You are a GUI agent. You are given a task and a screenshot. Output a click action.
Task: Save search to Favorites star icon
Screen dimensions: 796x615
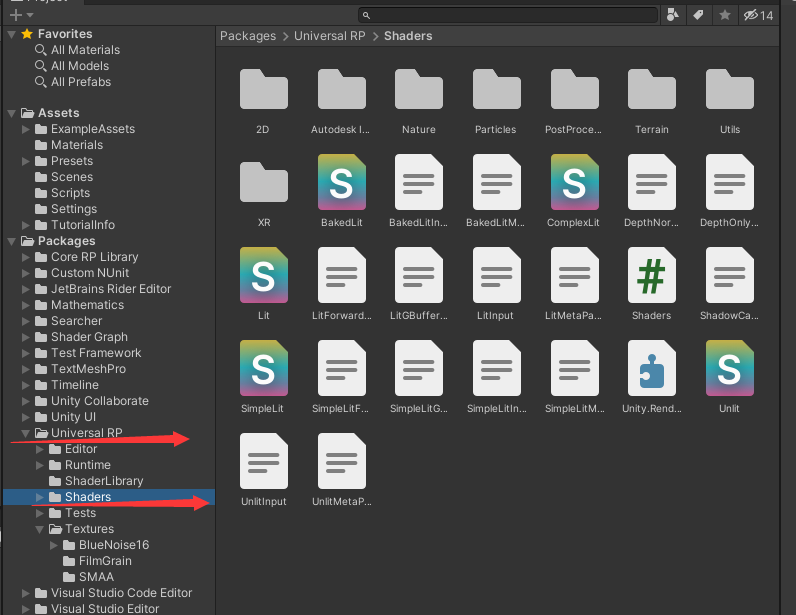[x=725, y=15]
